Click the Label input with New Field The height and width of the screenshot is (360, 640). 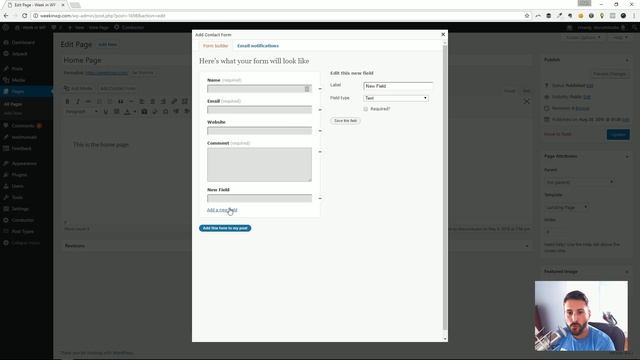point(398,86)
